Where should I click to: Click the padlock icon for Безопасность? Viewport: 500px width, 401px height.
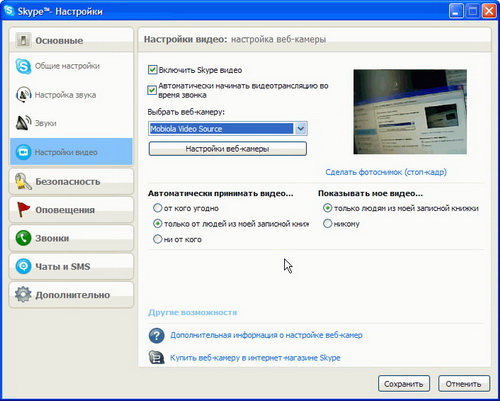pos(23,182)
